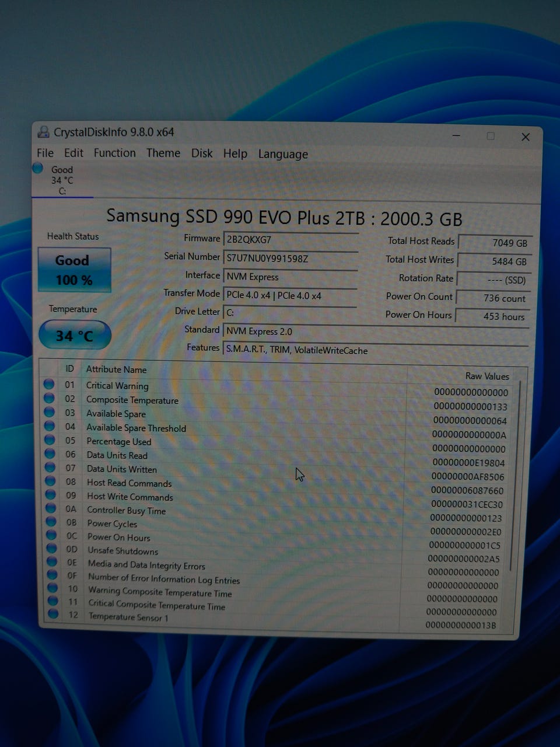This screenshot has height=747, width=560.
Task: Click the status dot for Critical Composite Temperature Time
Action: pyautogui.click(x=54, y=601)
